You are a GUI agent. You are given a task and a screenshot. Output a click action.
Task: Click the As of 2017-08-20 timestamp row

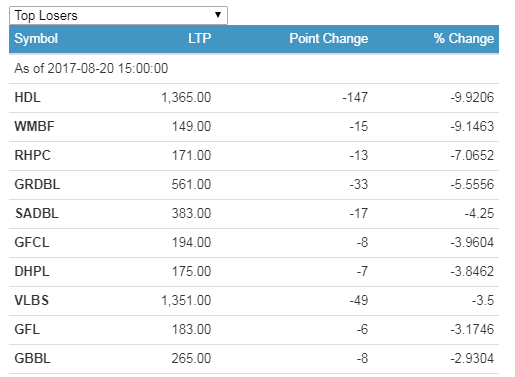(254, 69)
